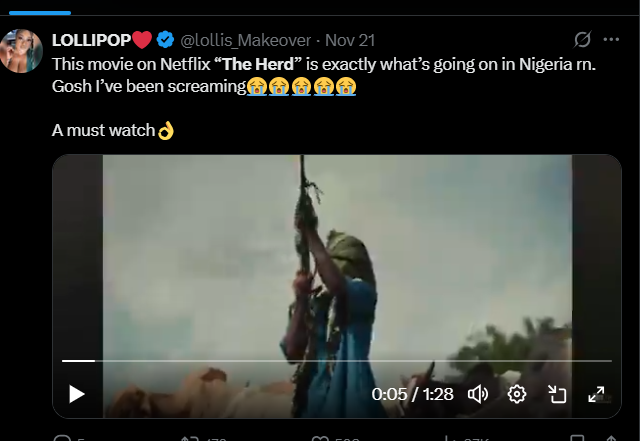Viewport: 640px width, 441px height.
Task: Enable picture-in-picture mode for video
Action: coord(557,394)
